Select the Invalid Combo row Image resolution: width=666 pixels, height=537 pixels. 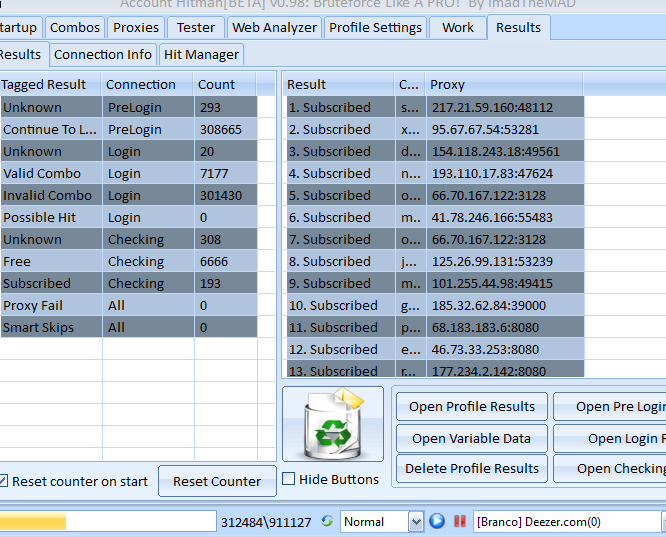point(129,195)
